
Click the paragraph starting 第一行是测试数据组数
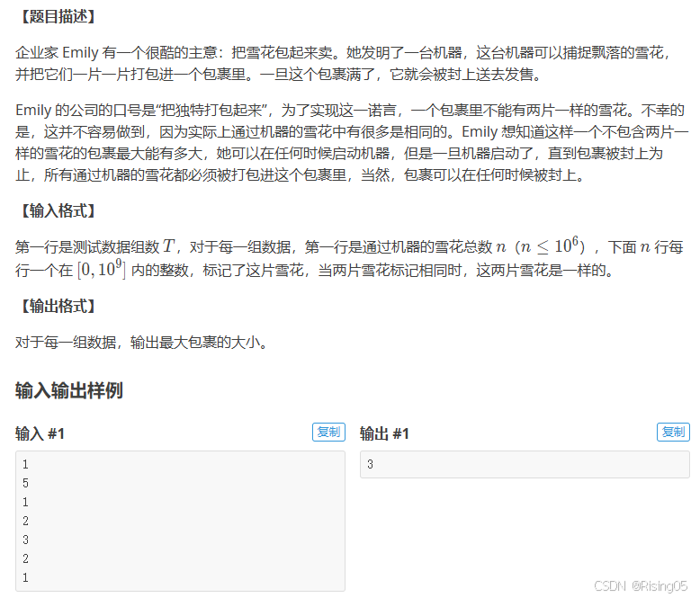pyautogui.click(x=349, y=258)
